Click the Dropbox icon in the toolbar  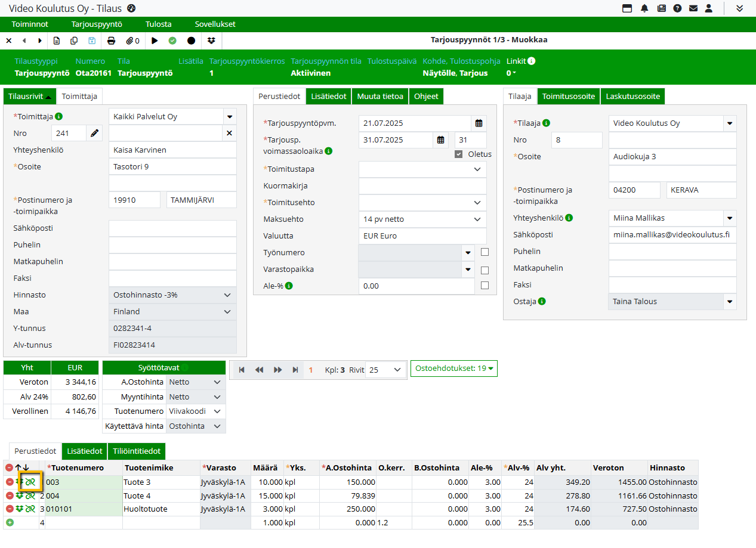[211, 41]
